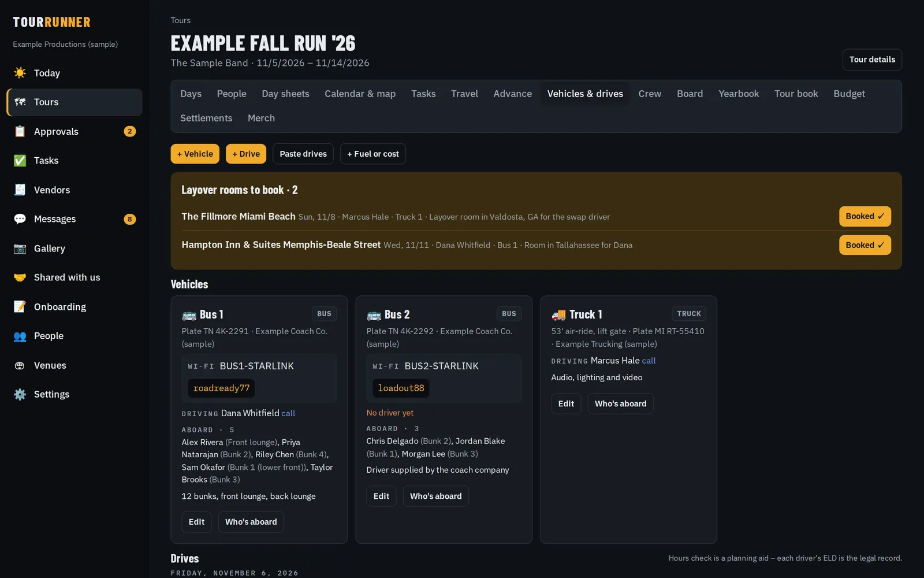
Task: Click the Bus 1 vehicle icon
Action: (x=189, y=315)
